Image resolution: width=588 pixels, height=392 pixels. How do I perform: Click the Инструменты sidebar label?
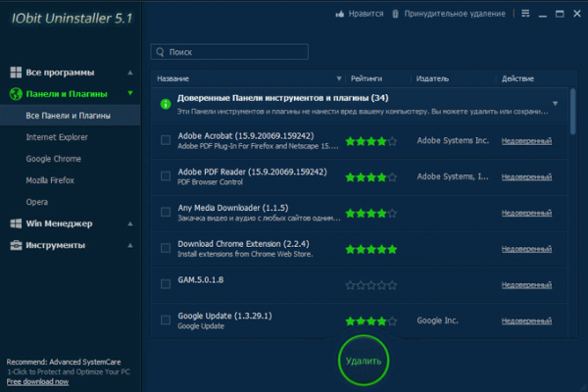pyautogui.click(x=56, y=245)
